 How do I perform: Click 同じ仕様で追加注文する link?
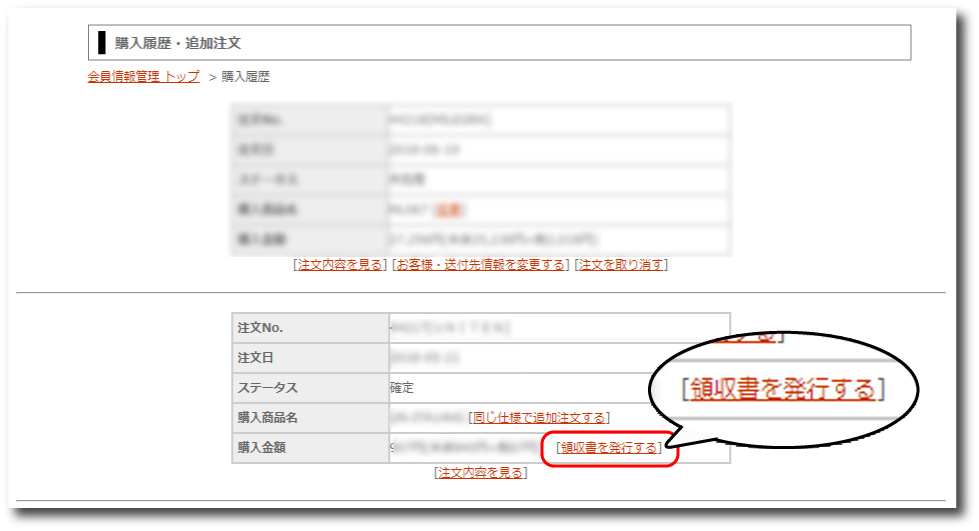click(538, 418)
